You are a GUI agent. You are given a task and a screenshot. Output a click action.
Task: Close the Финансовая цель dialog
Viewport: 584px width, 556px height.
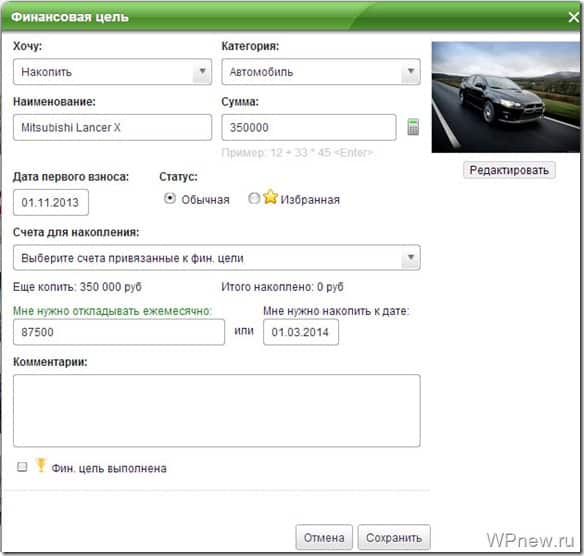click(x=574, y=17)
